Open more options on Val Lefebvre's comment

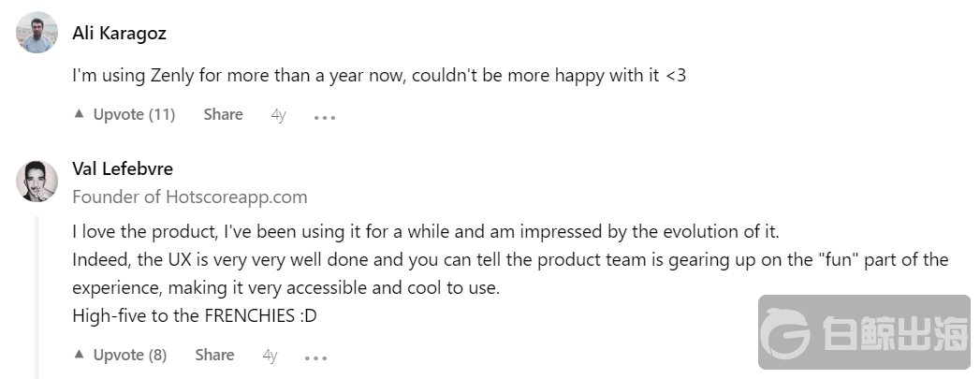tap(316, 357)
